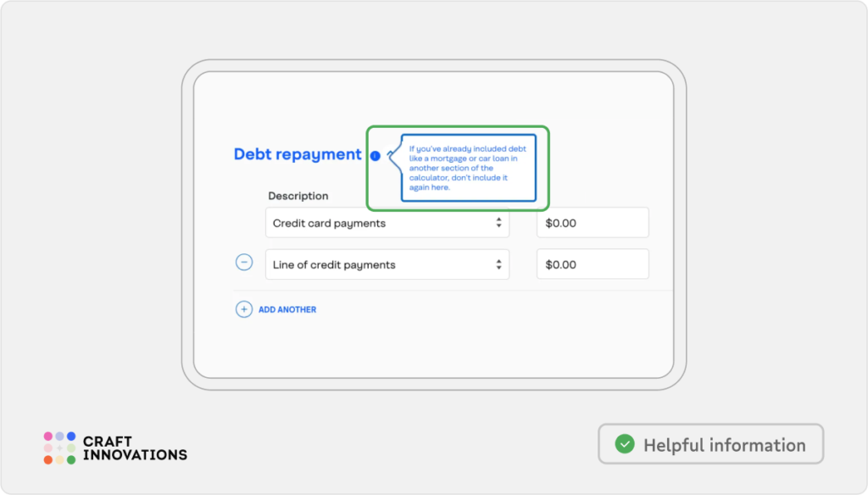Viewport: 868px width, 495px height.
Task: Select the 'Line of credit payments' text in the combo box
Action: (334, 265)
